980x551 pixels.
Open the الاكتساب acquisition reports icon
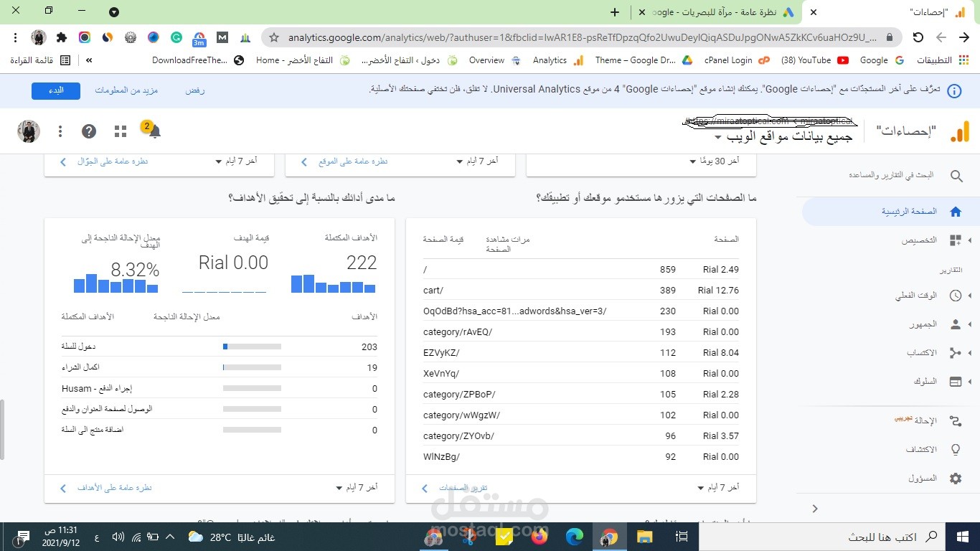(x=955, y=352)
